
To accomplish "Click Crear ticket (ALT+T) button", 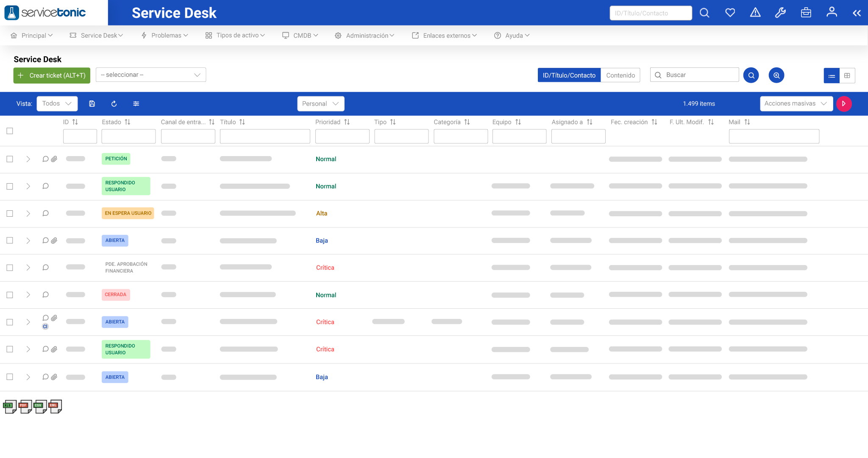I will click(x=52, y=75).
